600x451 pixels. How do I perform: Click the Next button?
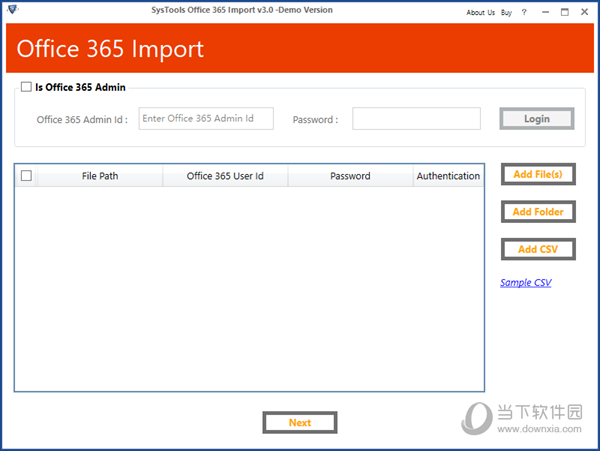click(x=300, y=422)
